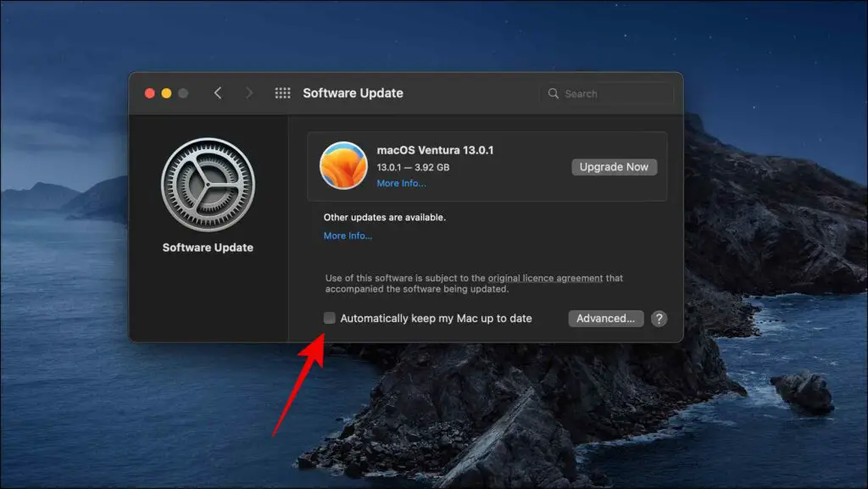
Task: Show all preferences via grid icon
Action: pyautogui.click(x=282, y=93)
